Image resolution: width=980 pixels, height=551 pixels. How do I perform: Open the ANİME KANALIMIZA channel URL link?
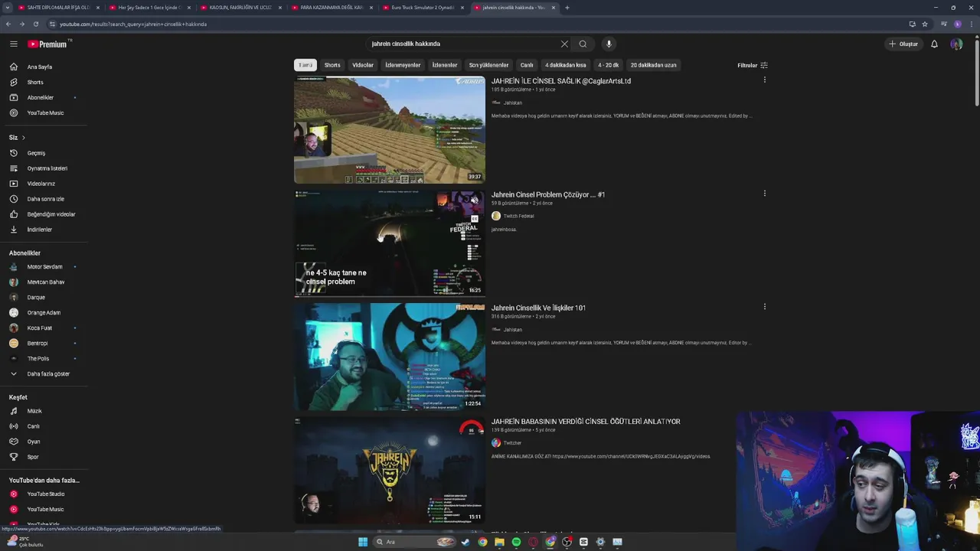pyautogui.click(x=631, y=456)
